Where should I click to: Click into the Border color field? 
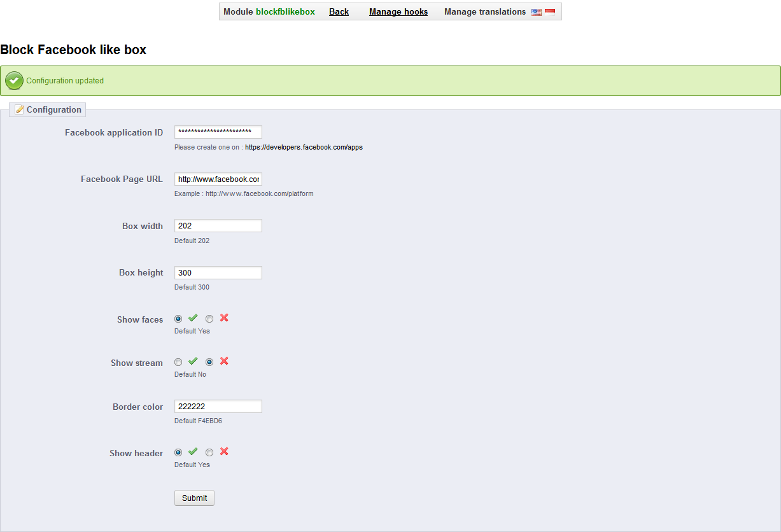point(218,406)
